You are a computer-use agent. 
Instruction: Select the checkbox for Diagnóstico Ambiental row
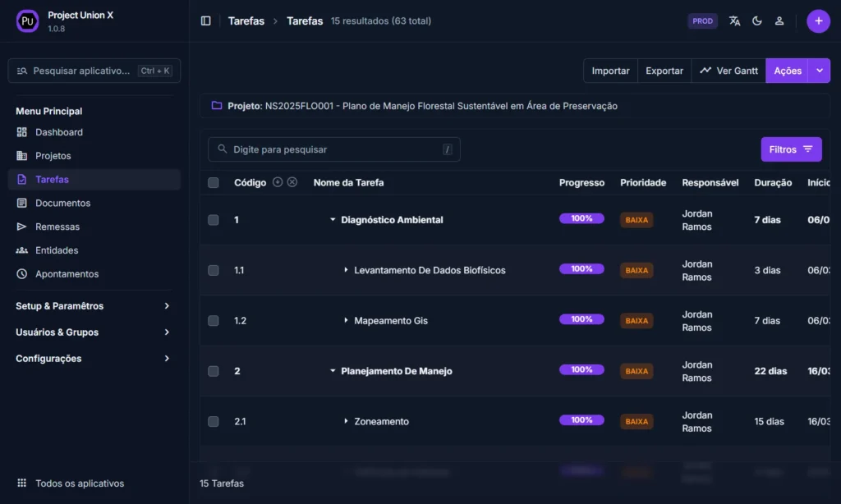click(x=214, y=220)
